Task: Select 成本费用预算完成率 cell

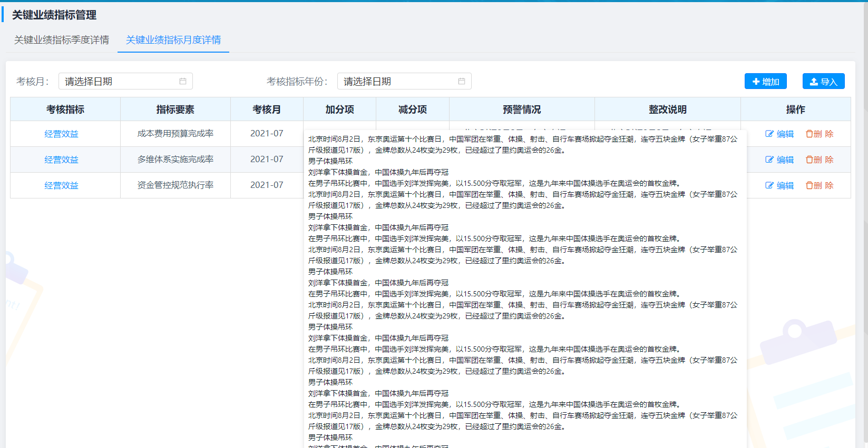Action: pyautogui.click(x=175, y=134)
